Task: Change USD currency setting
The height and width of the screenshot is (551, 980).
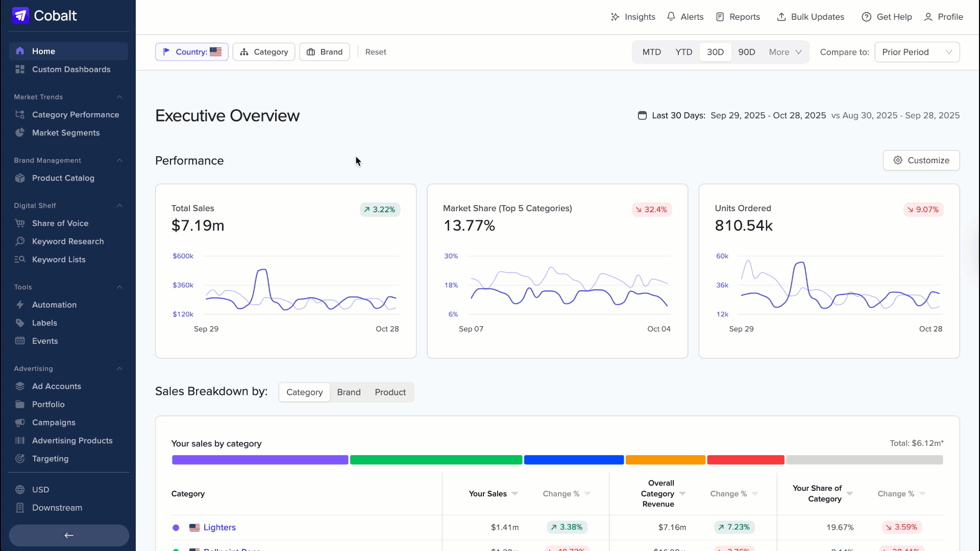Action: (x=68, y=490)
